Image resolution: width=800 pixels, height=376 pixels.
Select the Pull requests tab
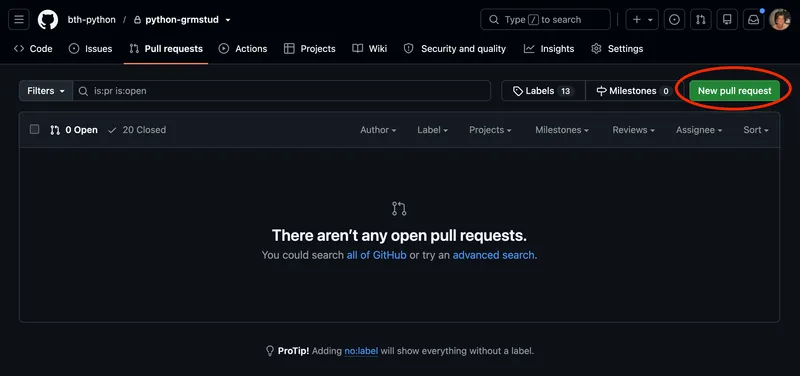(166, 49)
